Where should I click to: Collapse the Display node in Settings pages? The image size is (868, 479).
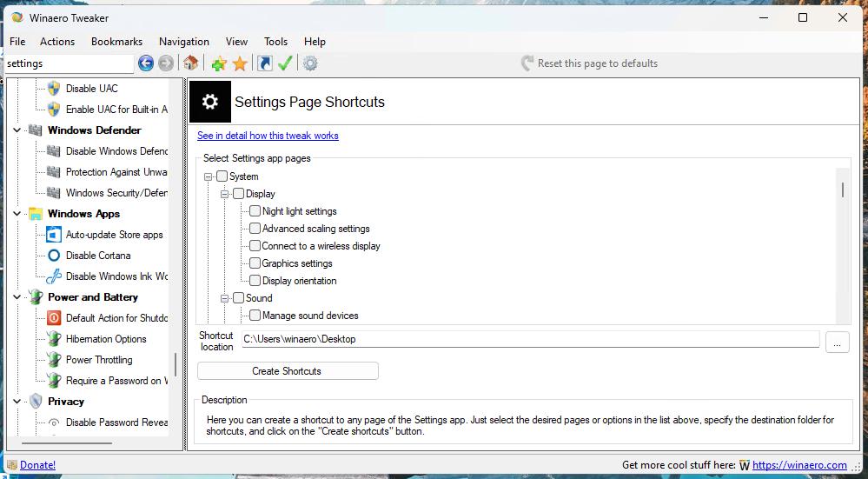225,194
